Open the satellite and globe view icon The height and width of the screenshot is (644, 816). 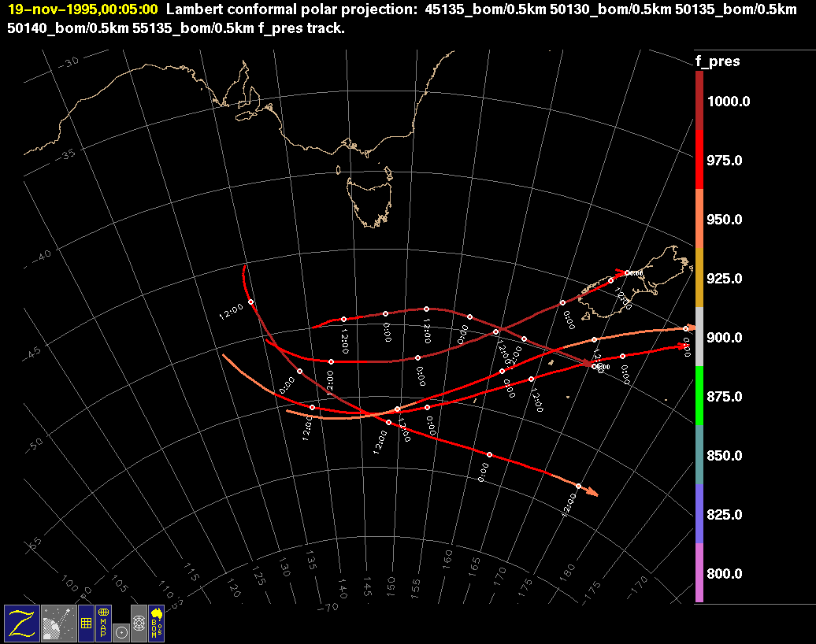(57, 623)
